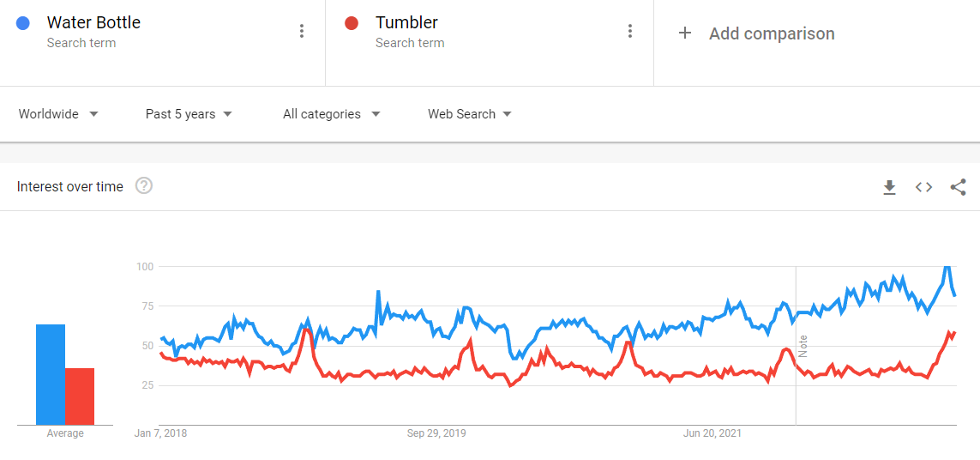Click the Add comparison text

click(x=772, y=33)
